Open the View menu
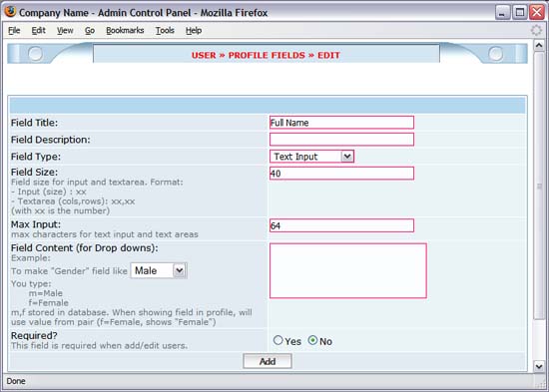The height and width of the screenshot is (392, 549). coord(65,31)
